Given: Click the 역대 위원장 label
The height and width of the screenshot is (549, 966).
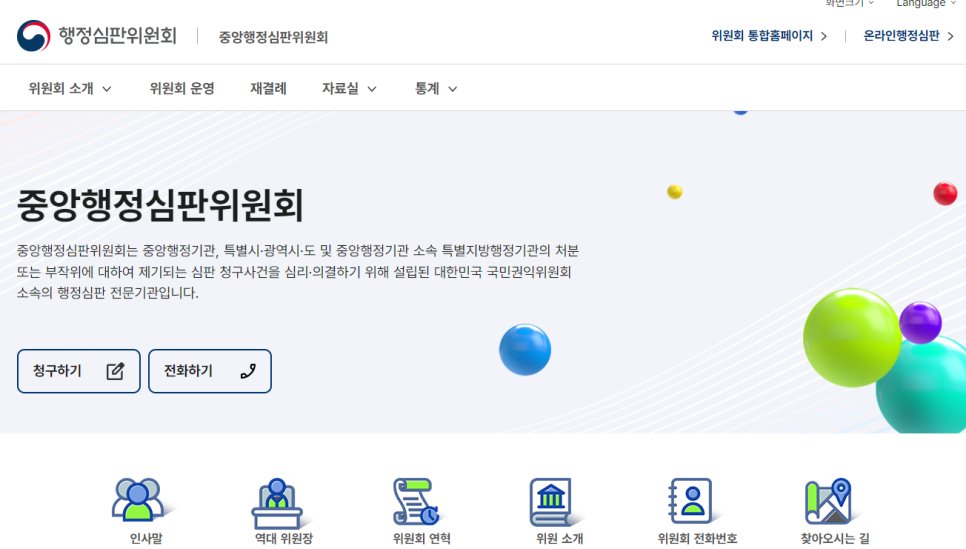Looking at the screenshot, I should pos(284,539).
